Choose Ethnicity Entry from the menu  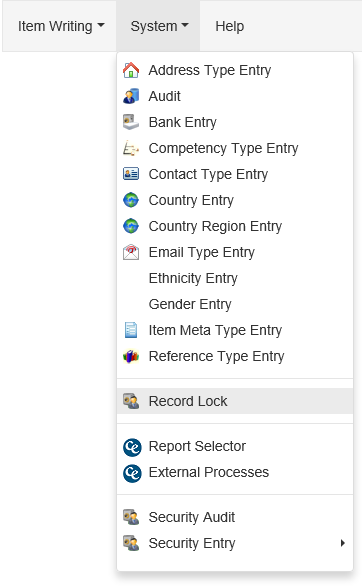[x=235, y=278]
